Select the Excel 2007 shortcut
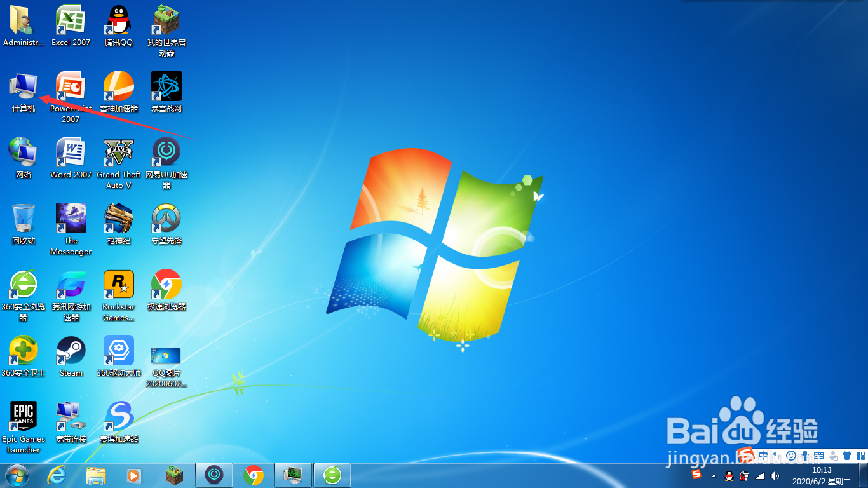 (71, 25)
